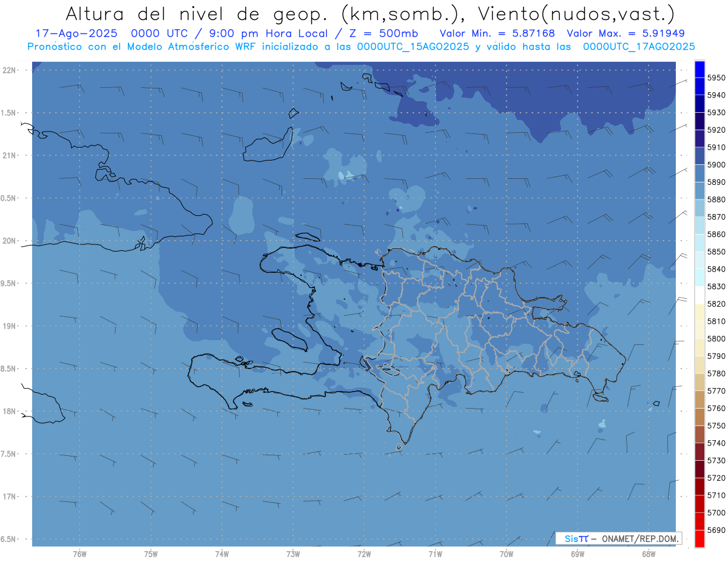The image size is (728, 562).
Task: Pick the white swatch between 5830 and 5820
Action: 699,295
